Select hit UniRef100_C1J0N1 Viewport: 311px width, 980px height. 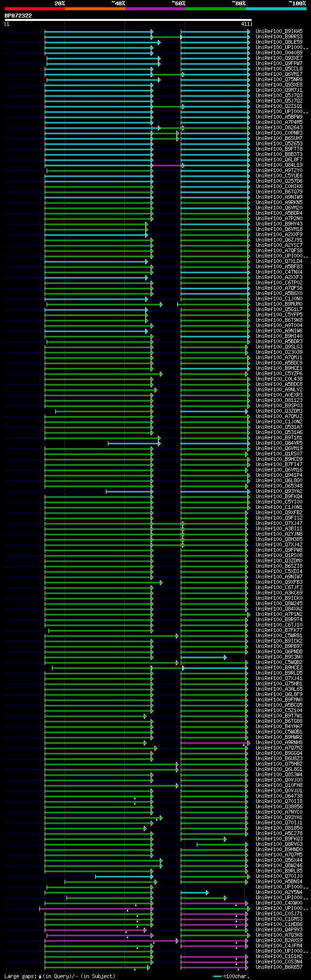[x=279, y=507]
